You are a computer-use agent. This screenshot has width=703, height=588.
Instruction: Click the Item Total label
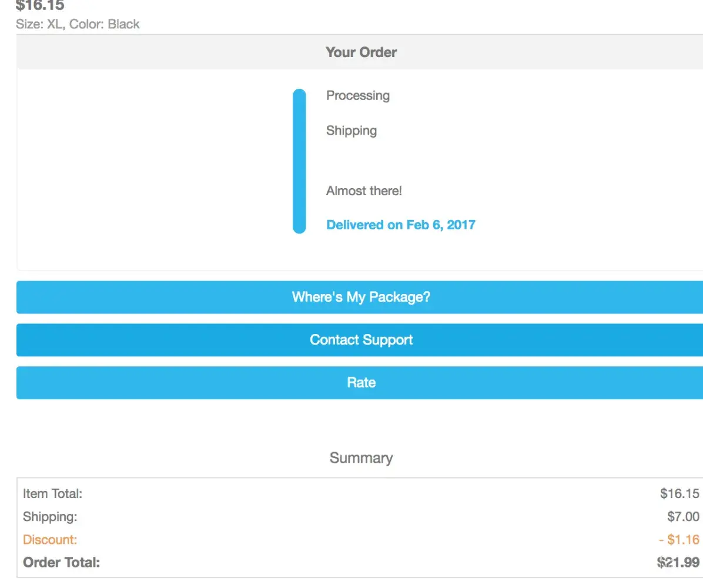(x=52, y=494)
